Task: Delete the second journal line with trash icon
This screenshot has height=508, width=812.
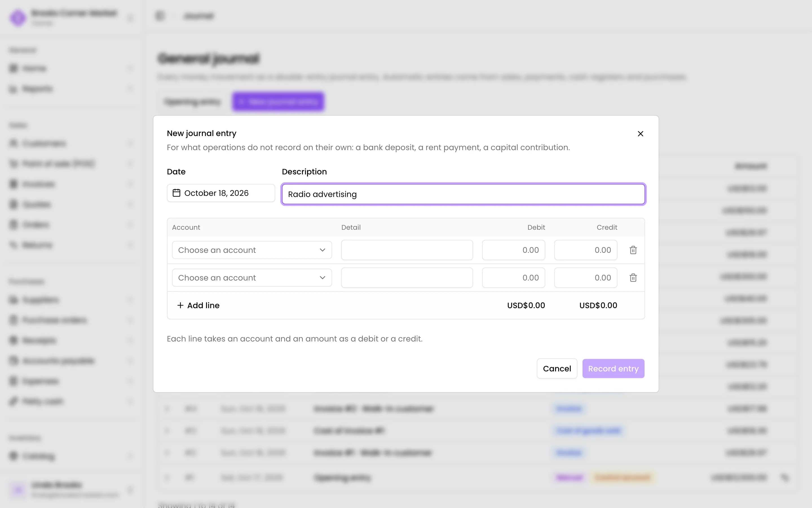Action: [633, 277]
